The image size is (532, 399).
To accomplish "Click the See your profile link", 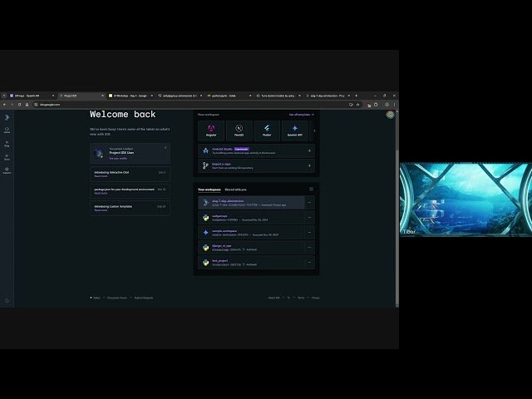I will 118,159.
